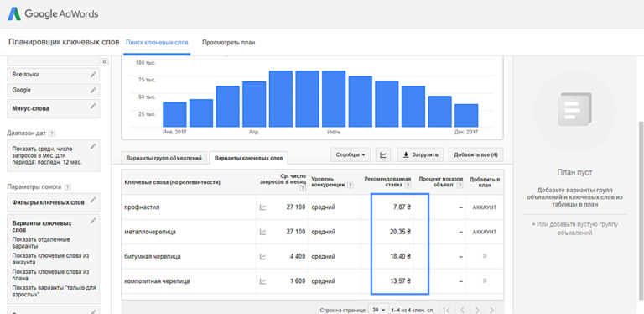Click 'Показать отдаленные варианты' option
Screen dimensions: 644x314
[x=41, y=243]
